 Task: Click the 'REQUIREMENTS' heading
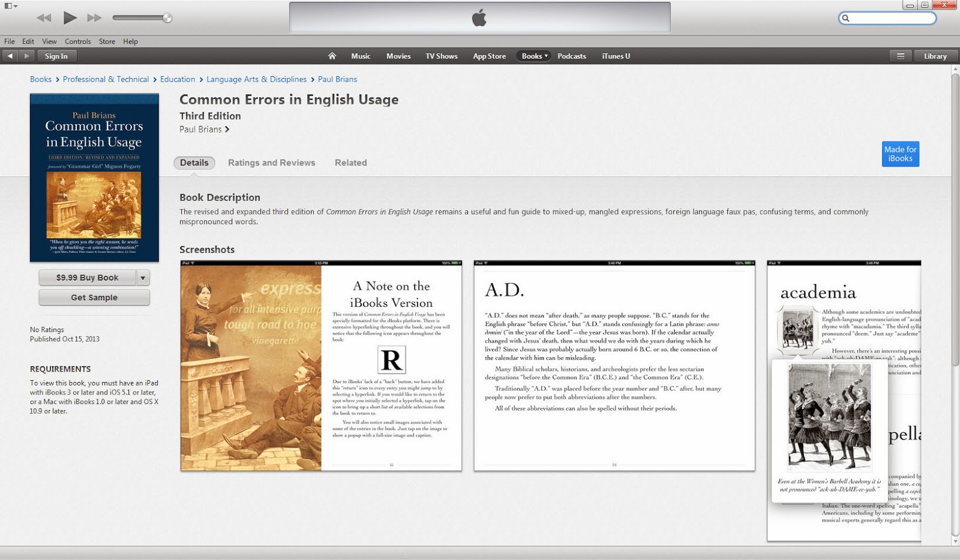[x=61, y=369]
